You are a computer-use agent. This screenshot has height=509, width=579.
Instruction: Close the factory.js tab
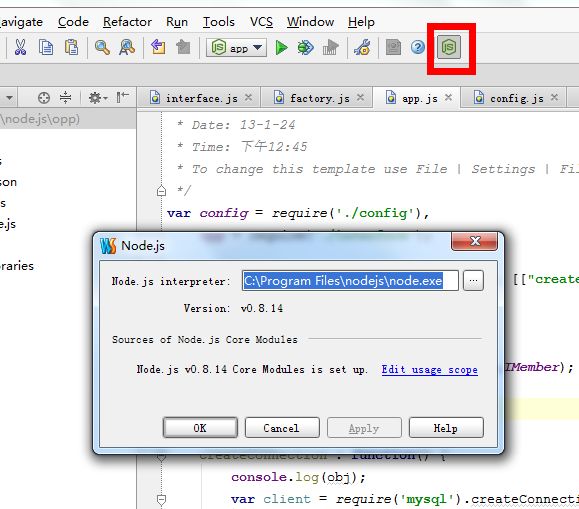[x=360, y=98]
